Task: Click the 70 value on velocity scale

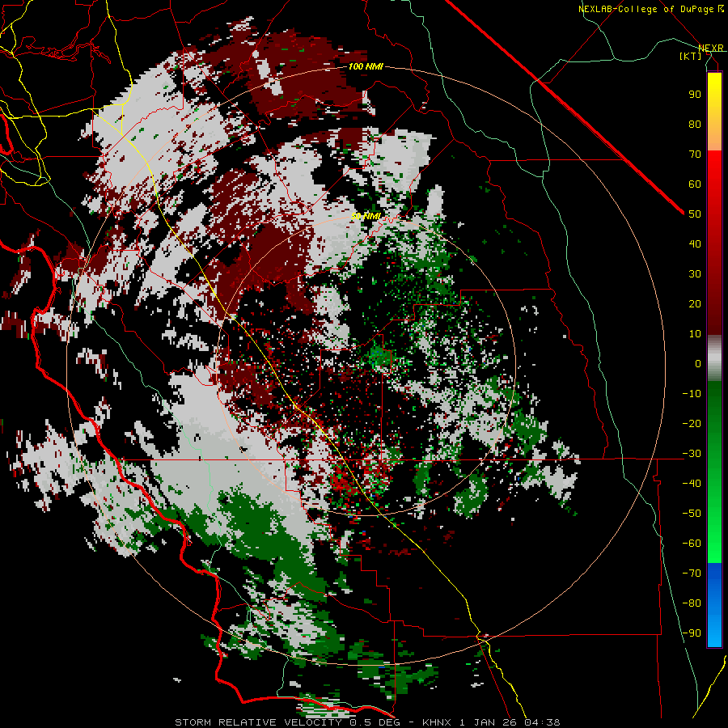Action: (x=695, y=154)
